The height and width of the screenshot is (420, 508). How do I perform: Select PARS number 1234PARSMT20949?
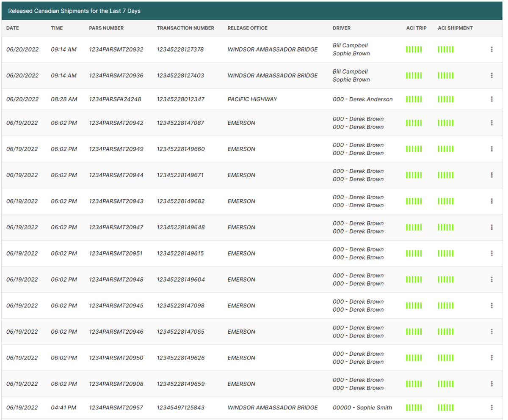pos(116,149)
